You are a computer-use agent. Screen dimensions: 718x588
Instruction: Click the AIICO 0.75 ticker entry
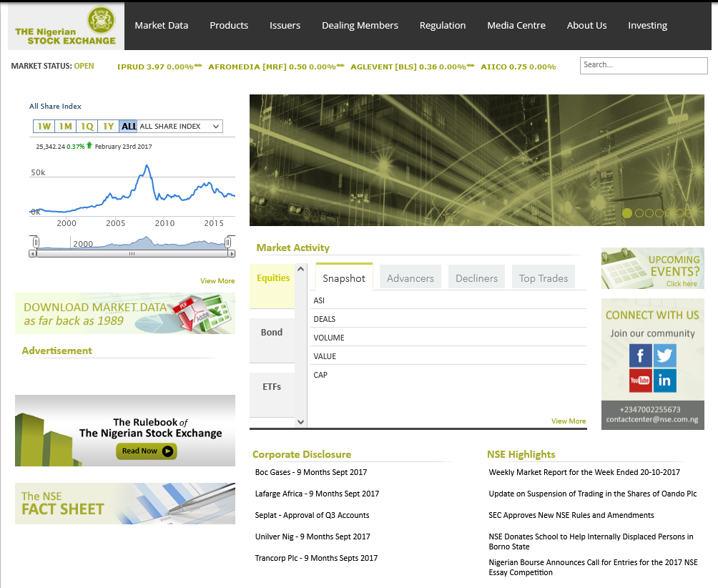click(518, 67)
